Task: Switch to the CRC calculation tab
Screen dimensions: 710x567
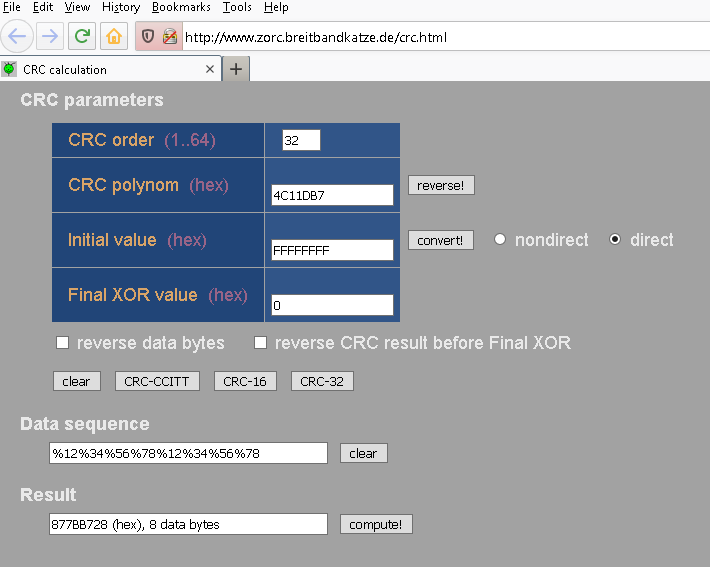Action: tap(110, 69)
